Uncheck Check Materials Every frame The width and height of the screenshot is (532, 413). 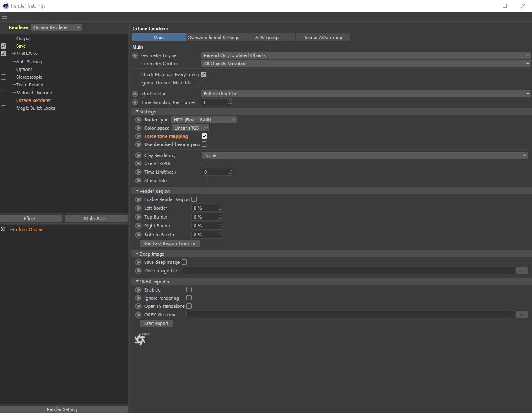(x=203, y=75)
